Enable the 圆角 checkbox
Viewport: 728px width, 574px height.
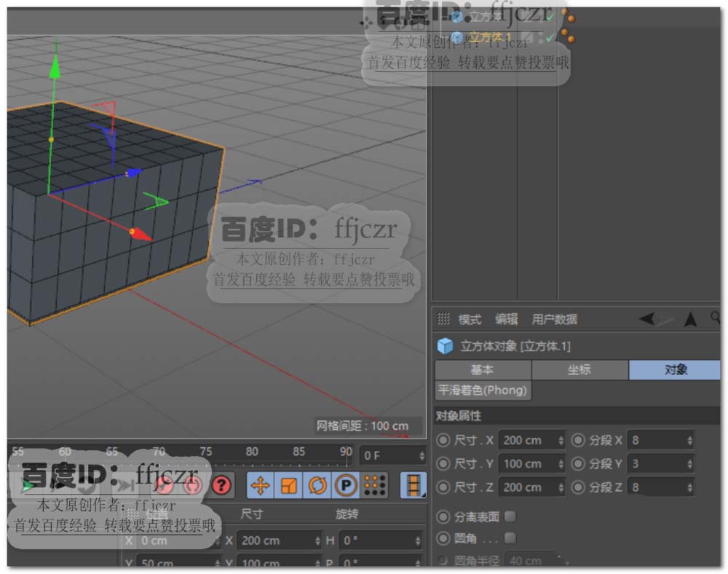pyautogui.click(x=510, y=538)
